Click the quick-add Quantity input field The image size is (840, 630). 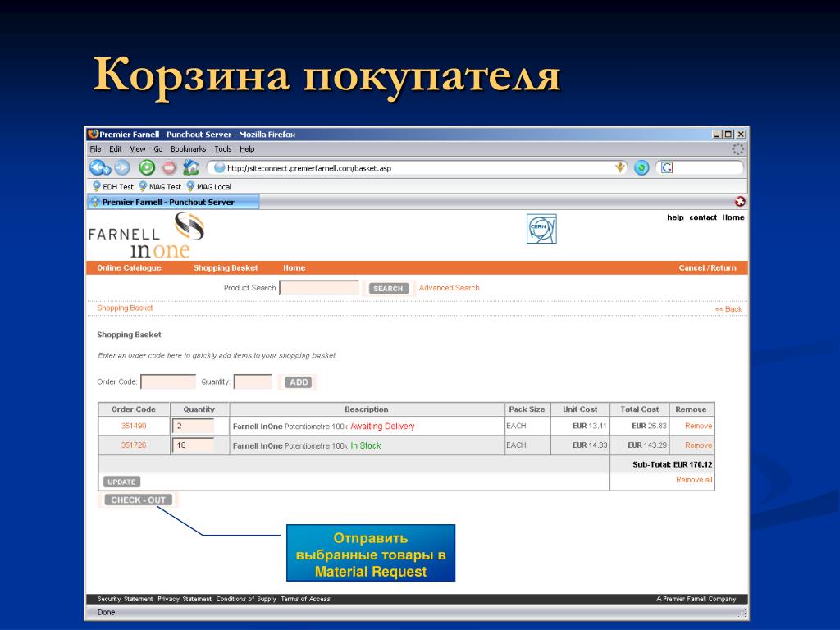(x=253, y=382)
